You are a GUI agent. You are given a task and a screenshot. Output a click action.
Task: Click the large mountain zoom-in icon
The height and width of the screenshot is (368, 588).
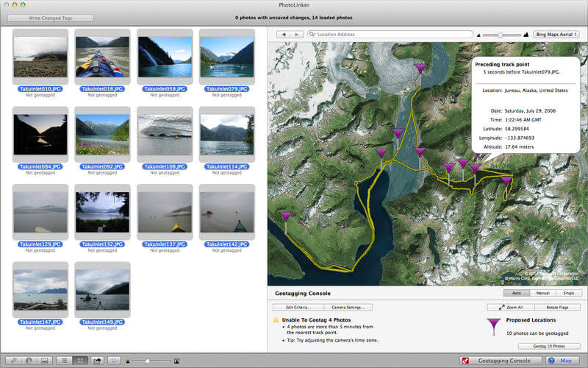[526, 35]
